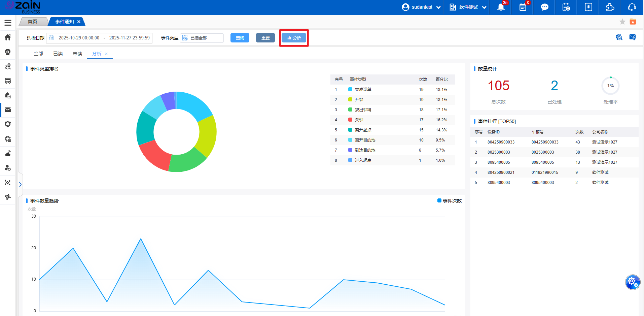Expand the collapsed side panel arrow
Viewport: 644px width, 316px height.
point(20,185)
